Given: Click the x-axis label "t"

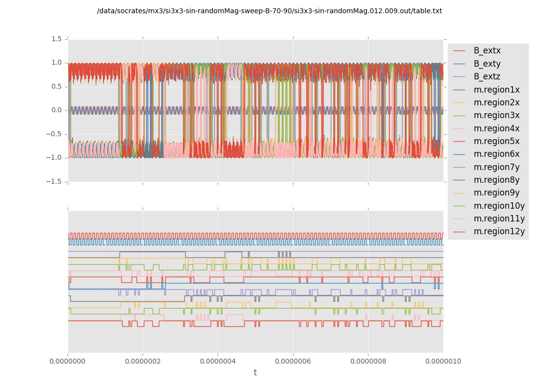Looking at the screenshot, I should point(255,373).
